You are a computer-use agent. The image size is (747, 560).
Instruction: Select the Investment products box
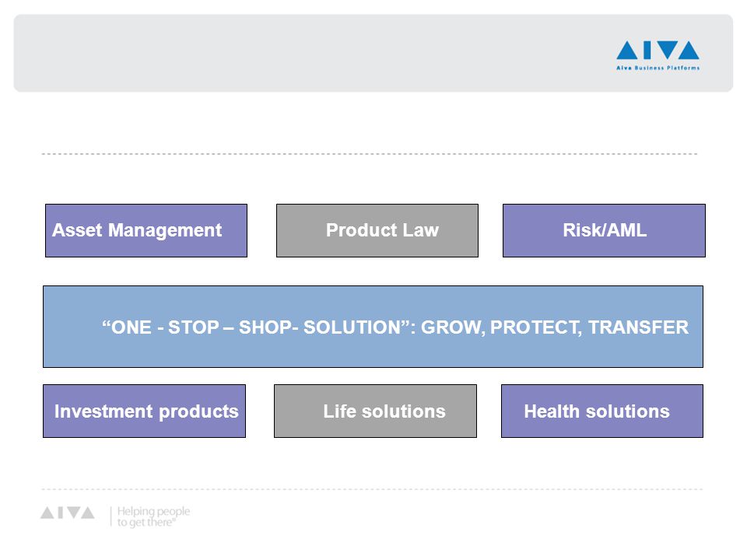145,411
